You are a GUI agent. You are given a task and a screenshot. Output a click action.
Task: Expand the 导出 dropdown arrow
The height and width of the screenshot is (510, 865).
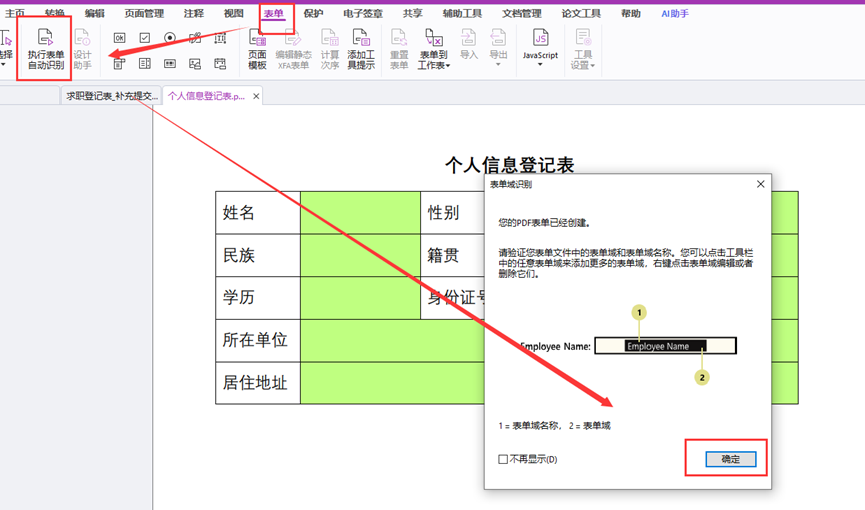(x=498, y=65)
